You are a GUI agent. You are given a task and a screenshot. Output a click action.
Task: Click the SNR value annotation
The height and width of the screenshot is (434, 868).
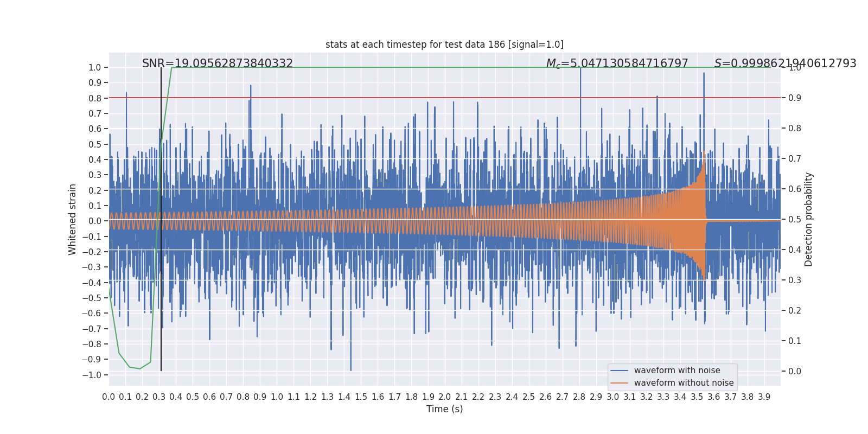(218, 63)
